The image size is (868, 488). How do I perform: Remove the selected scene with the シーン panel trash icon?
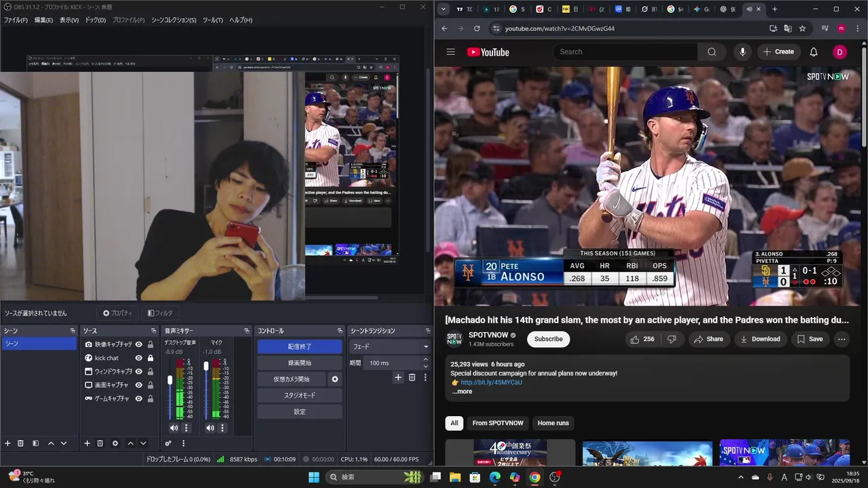pos(21,443)
